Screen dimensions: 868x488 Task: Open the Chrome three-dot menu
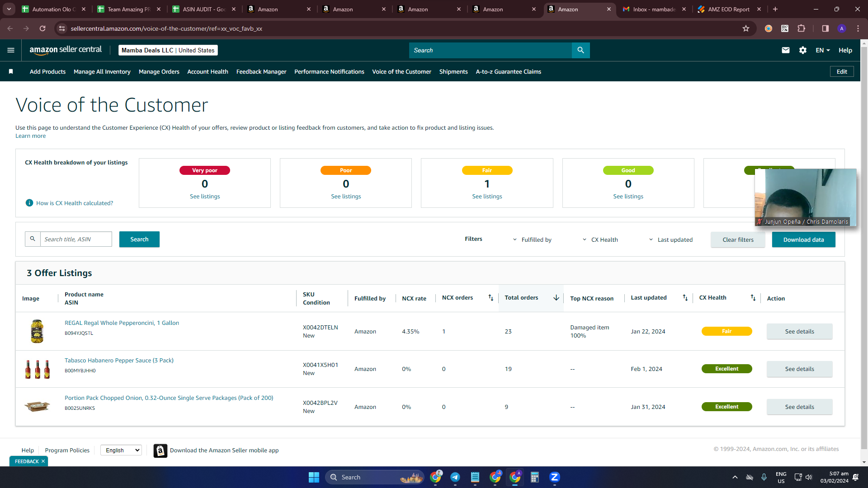pyautogui.click(x=858, y=28)
